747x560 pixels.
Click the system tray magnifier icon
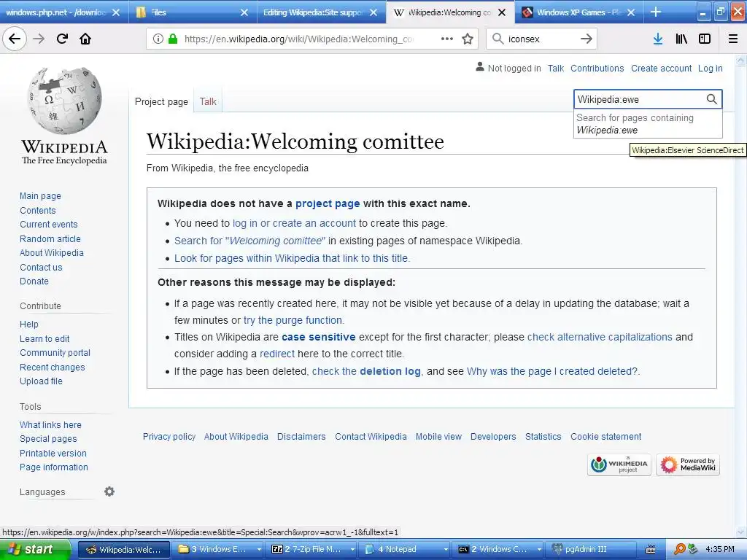tap(680, 549)
